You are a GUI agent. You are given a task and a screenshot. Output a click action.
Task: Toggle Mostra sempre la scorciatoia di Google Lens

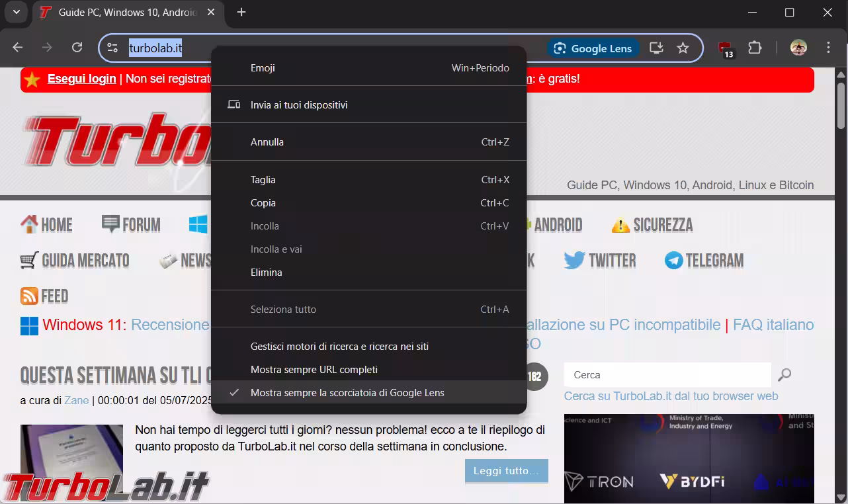347,393
